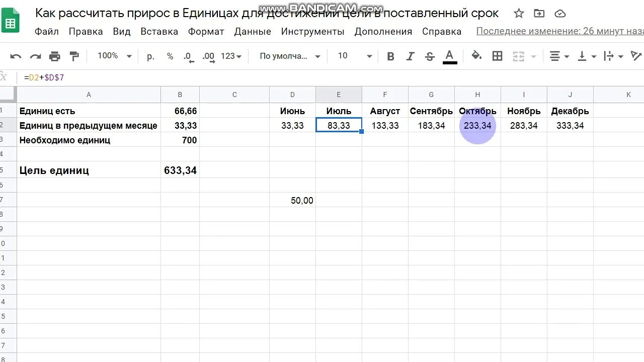Open the Google Sheets home icon

(x=10, y=21)
